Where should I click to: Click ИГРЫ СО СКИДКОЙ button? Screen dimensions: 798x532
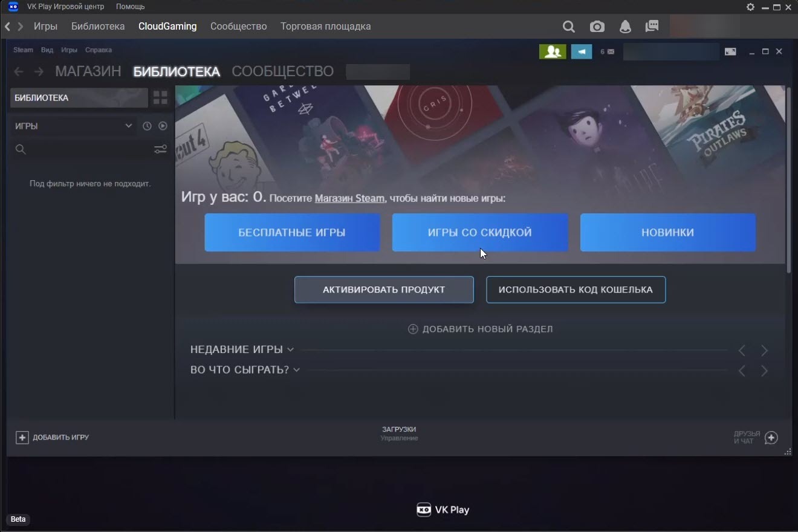click(x=480, y=232)
